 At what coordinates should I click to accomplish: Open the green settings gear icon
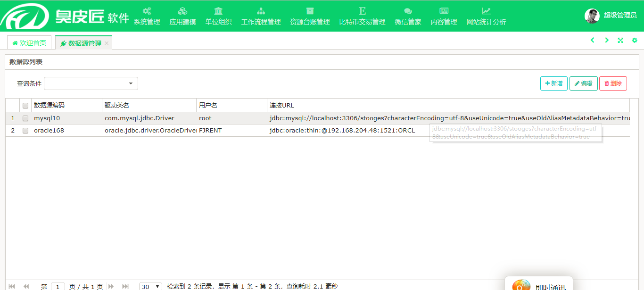(x=635, y=41)
